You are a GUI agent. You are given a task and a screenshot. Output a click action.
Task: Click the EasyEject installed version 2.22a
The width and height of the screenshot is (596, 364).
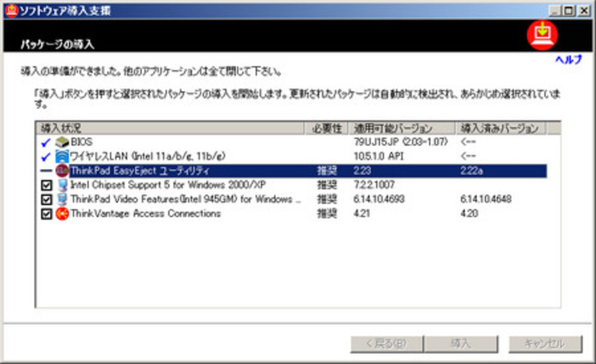tap(472, 171)
